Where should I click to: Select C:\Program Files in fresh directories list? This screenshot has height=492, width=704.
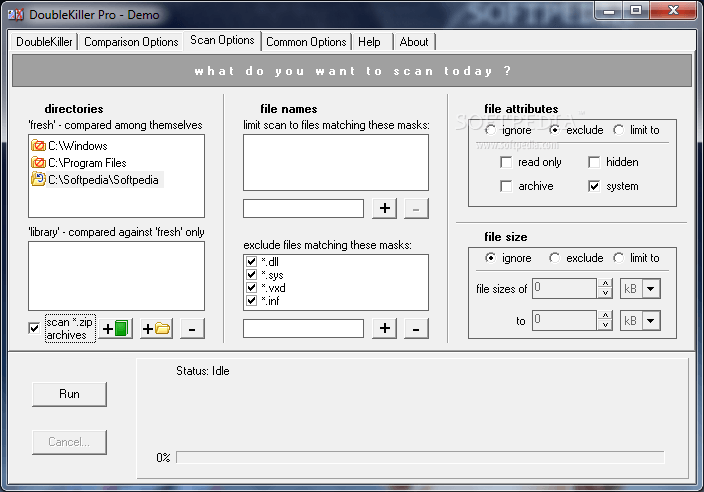click(x=87, y=163)
